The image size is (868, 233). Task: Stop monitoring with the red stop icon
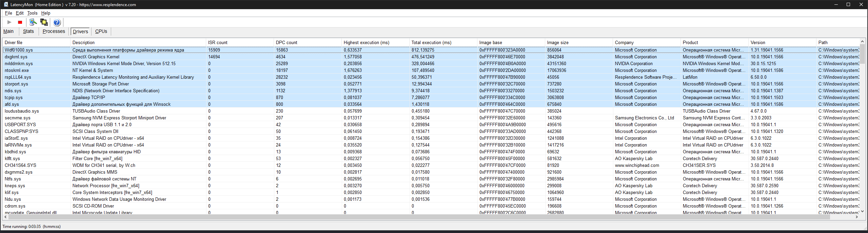point(20,22)
